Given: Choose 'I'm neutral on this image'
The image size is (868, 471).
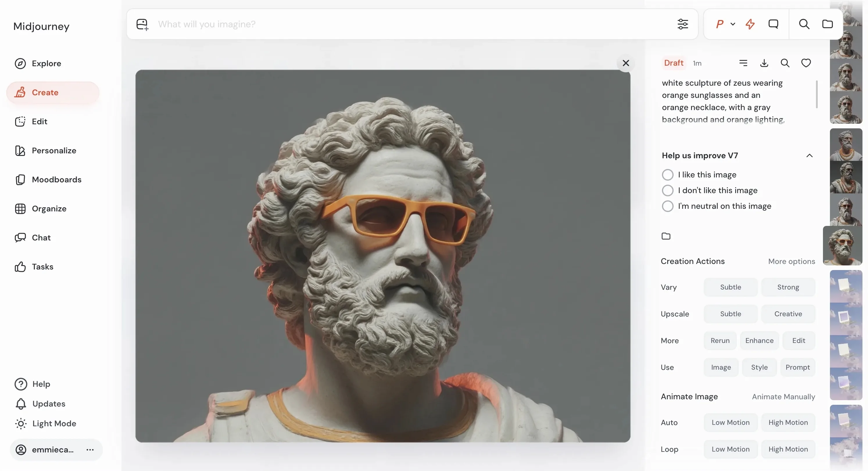Looking at the screenshot, I should click(667, 206).
